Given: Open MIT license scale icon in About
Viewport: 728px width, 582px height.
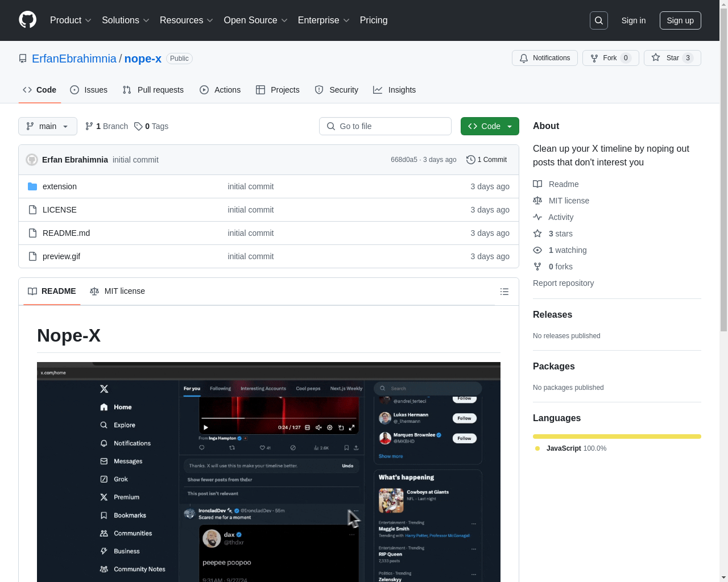Looking at the screenshot, I should pos(537,201).
